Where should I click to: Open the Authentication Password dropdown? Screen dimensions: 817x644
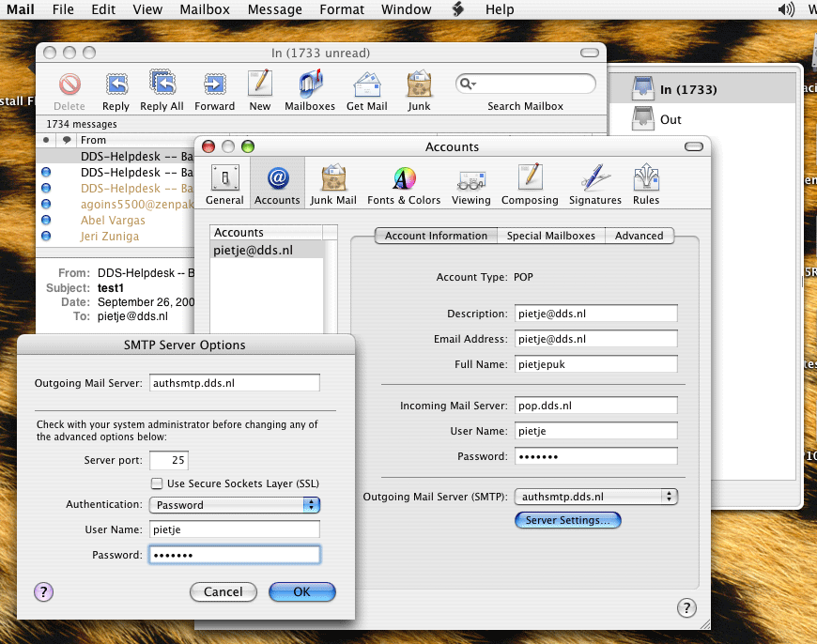[235, 504]
